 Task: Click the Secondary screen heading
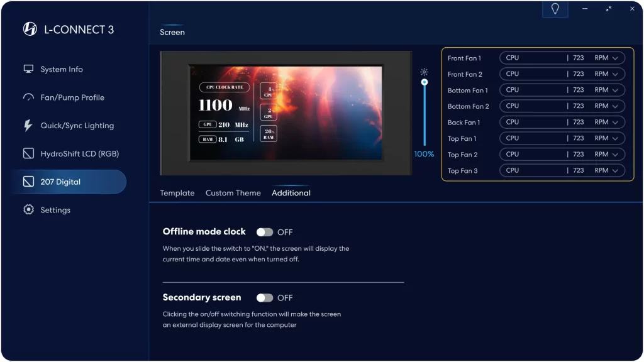pos(202,297)
